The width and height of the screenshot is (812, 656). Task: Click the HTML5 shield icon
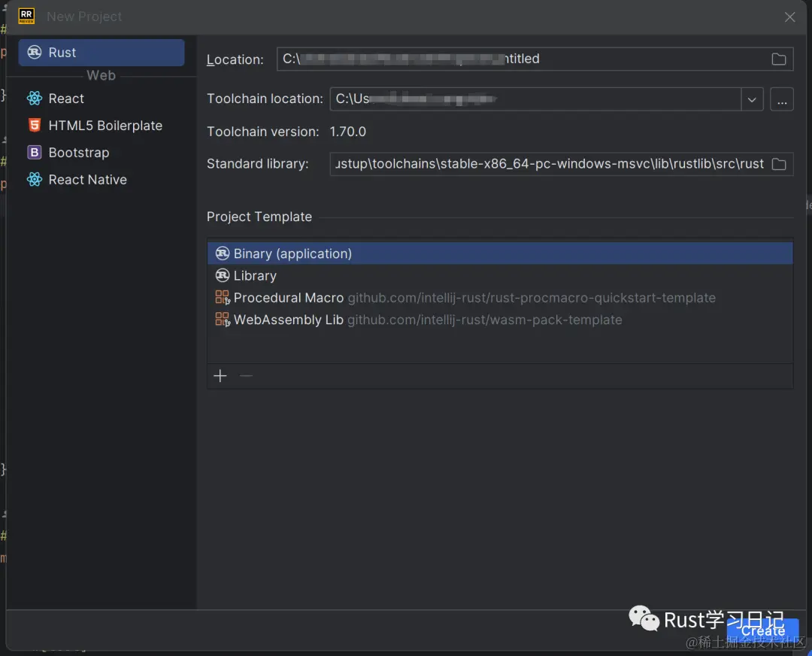tap(34, 126)
